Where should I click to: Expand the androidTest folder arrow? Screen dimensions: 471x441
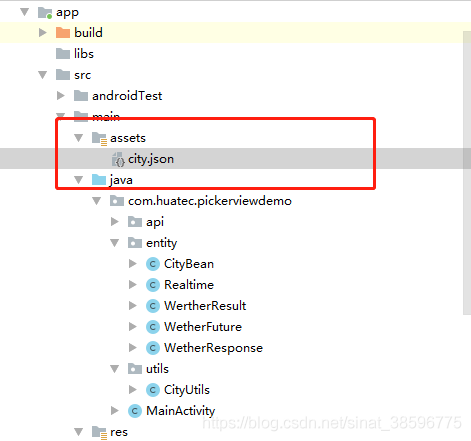tap(61, 96)
